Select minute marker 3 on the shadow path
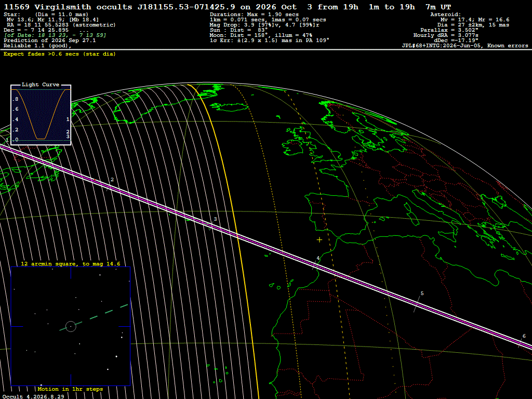 (x=215, y=219)
